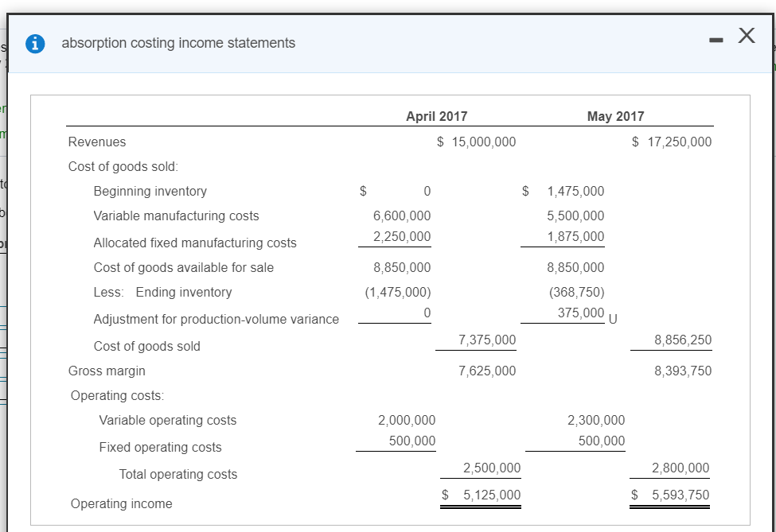776x532 pixels.
Task: Close the absorption costing window
Action: click(x=744, y=35)
